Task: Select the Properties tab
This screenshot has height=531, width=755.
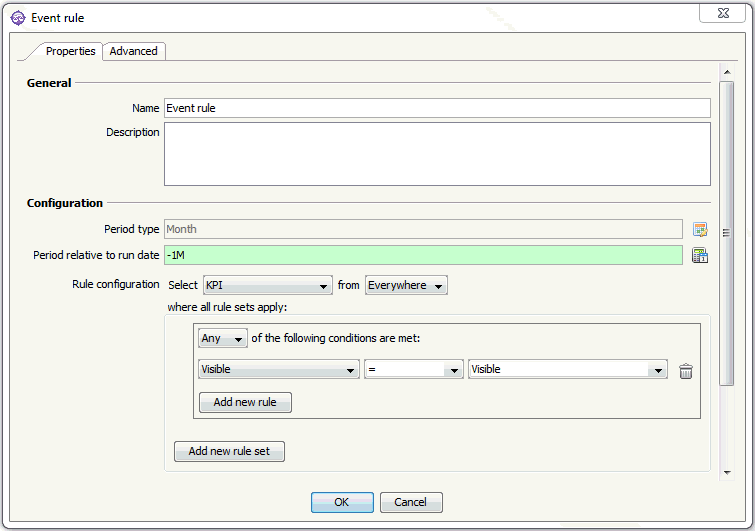Action: click(x=70, y=51)
